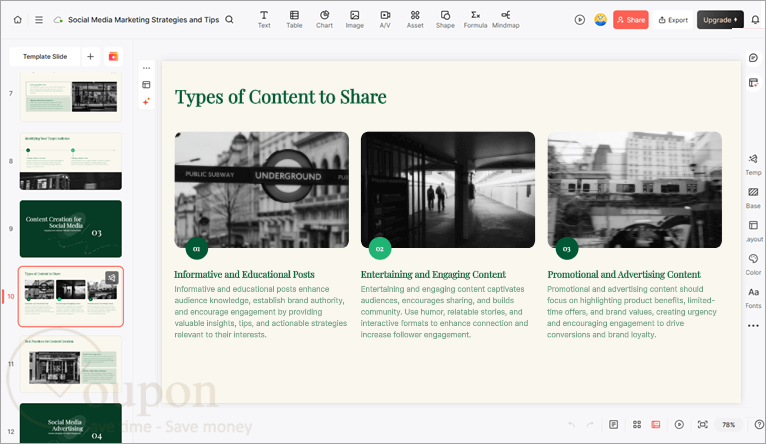This screenshot has width=766, height=444.
Task: Click the AI sparkle icon beside the slide
Action: click(x=146, y=101)
